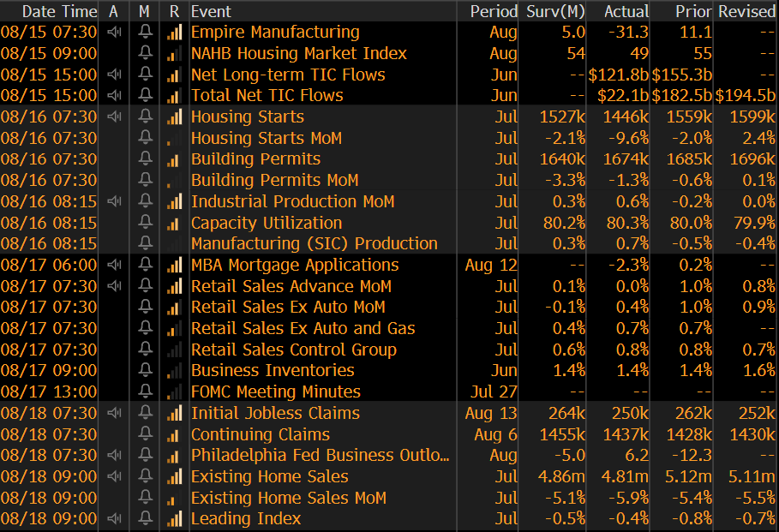779x532 pixels.
Task: Sort by the Event column header
Action: (211, 11)
